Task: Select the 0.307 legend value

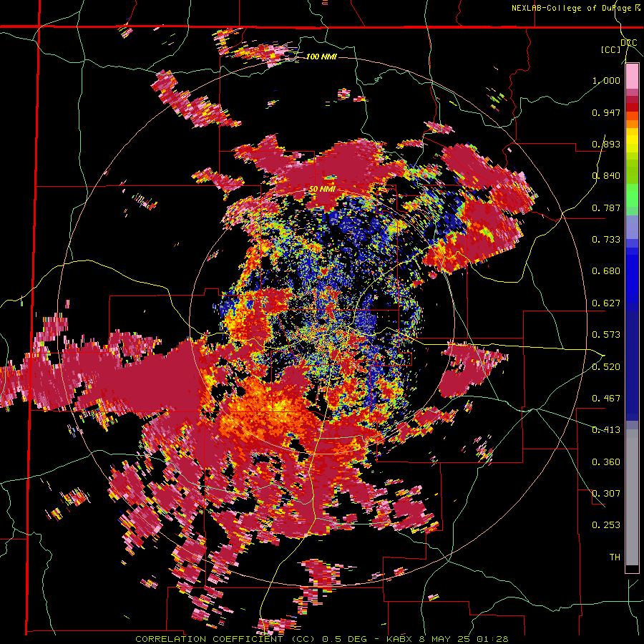Action: tap(606, 494)
